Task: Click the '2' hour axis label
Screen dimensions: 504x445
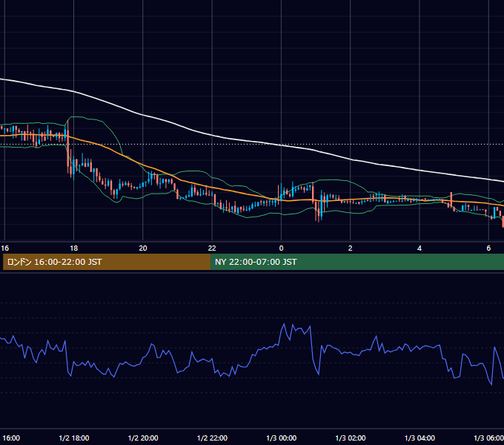Action: pos(351,248)
